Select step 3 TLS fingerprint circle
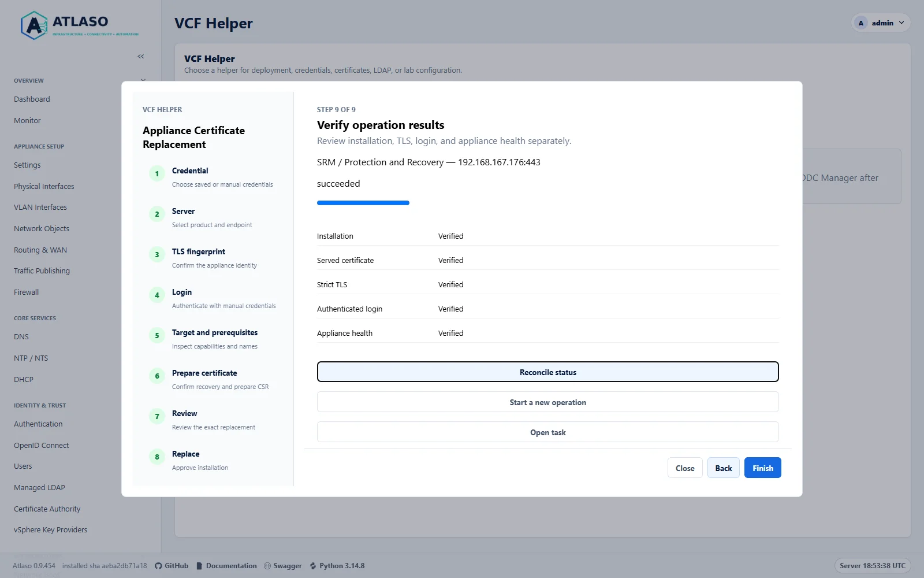 [x=157, y=254]
